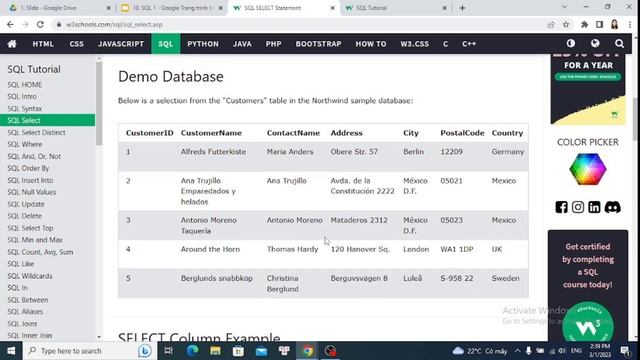Open the tab search chevron dropdown
This screenshot has width=640, height=360.
click(x=564, y=7)
